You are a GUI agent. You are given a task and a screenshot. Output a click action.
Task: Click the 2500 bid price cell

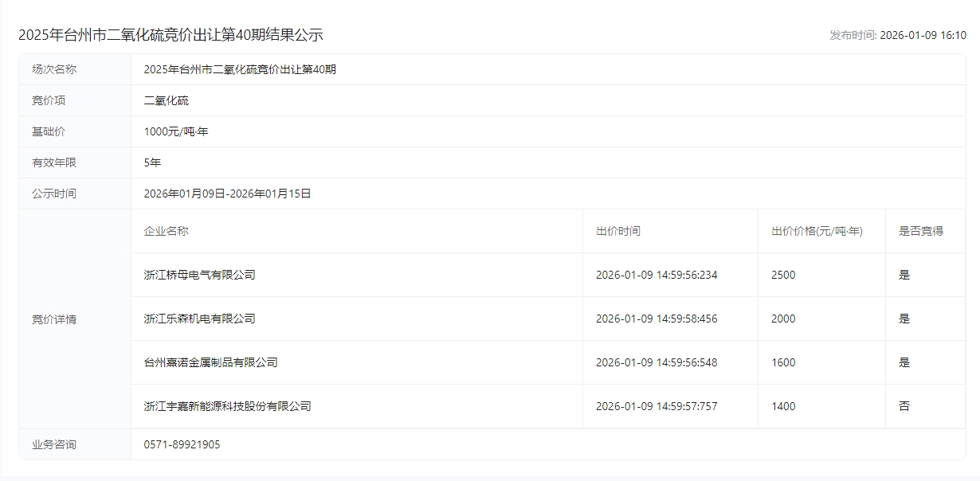tap(783, 275)
